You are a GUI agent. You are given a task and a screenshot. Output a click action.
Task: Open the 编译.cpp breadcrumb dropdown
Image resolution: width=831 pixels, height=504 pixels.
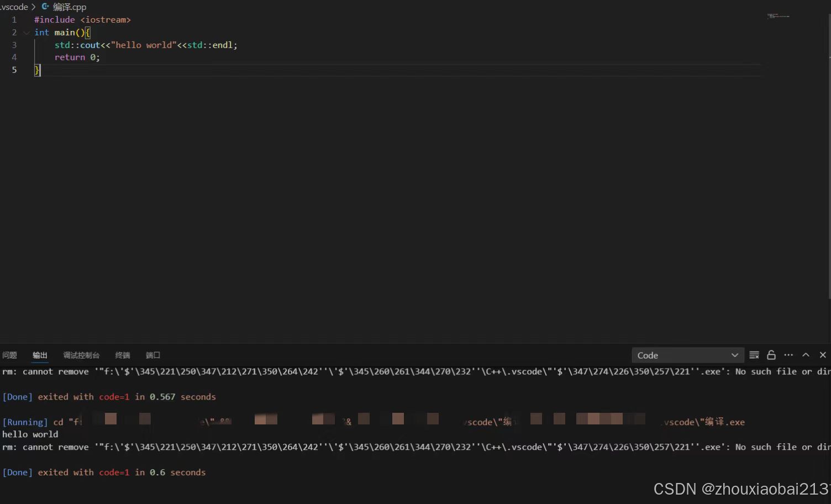[69, 7]
